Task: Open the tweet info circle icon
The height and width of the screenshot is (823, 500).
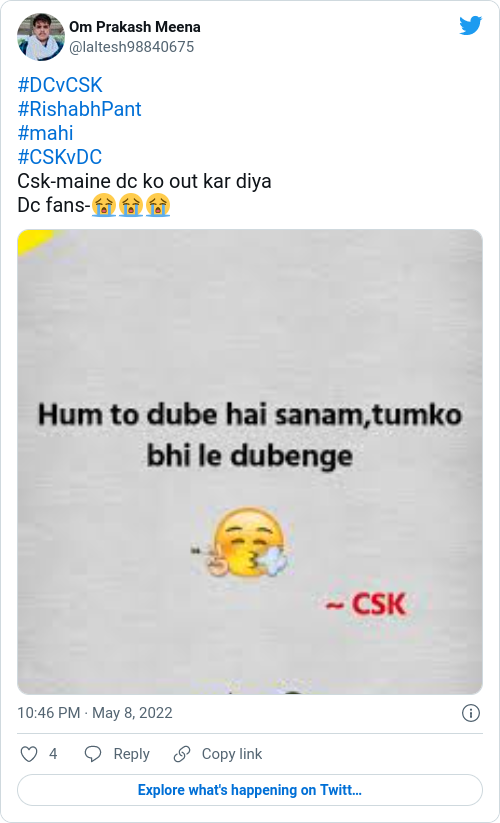Action: point(471,713)
